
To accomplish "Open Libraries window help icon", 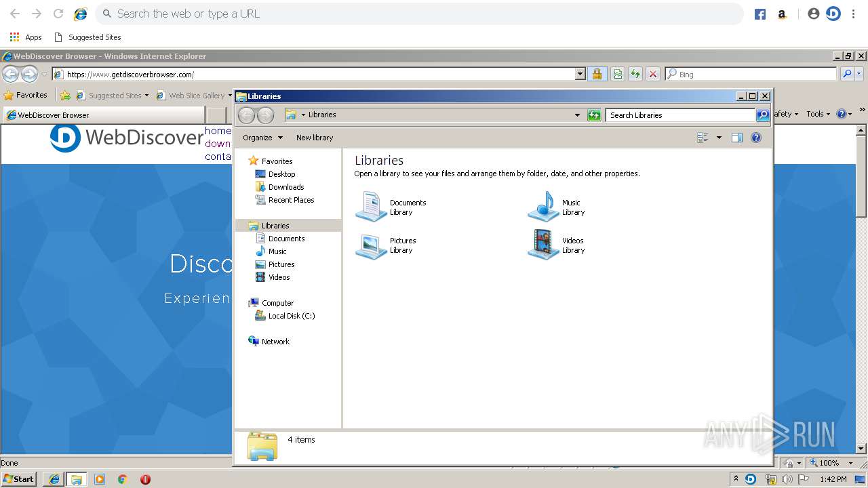I will coord(756,138).
